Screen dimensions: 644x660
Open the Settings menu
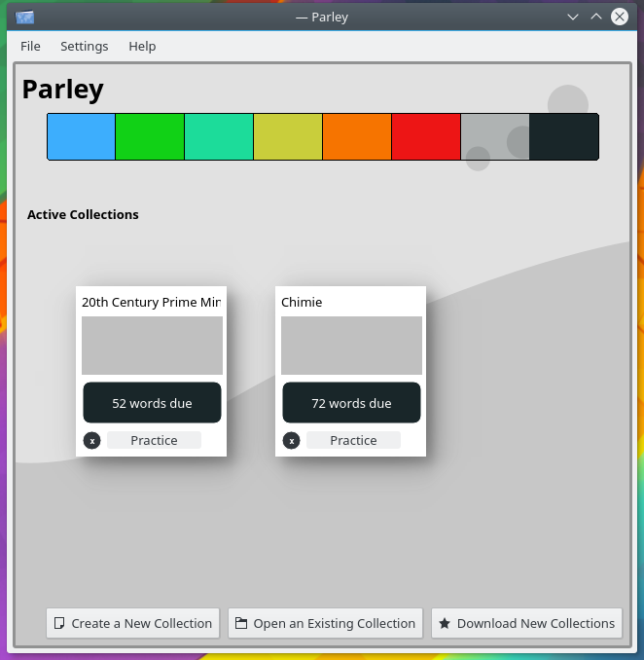click(x=85, y=46)
